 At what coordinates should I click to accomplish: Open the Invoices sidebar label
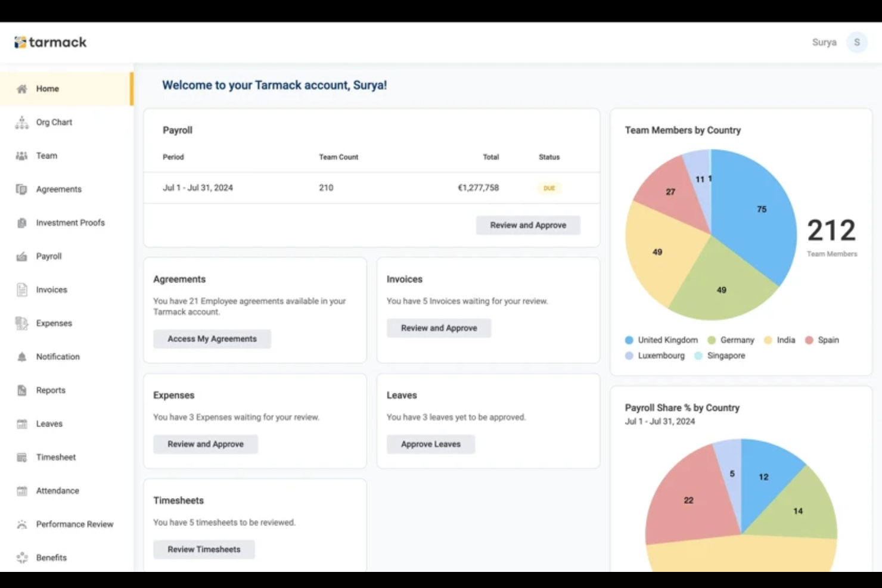coord(52,290)
